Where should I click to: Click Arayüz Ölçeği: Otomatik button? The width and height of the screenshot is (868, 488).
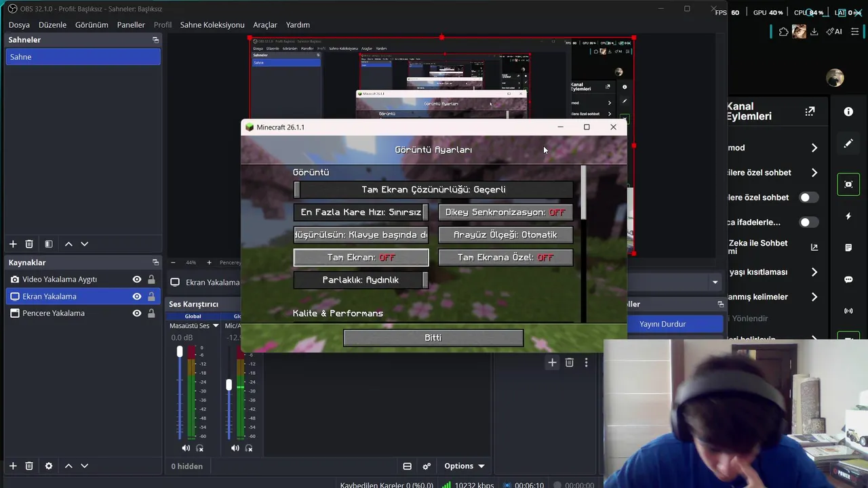pyautogui.click(x=505, y=235)
